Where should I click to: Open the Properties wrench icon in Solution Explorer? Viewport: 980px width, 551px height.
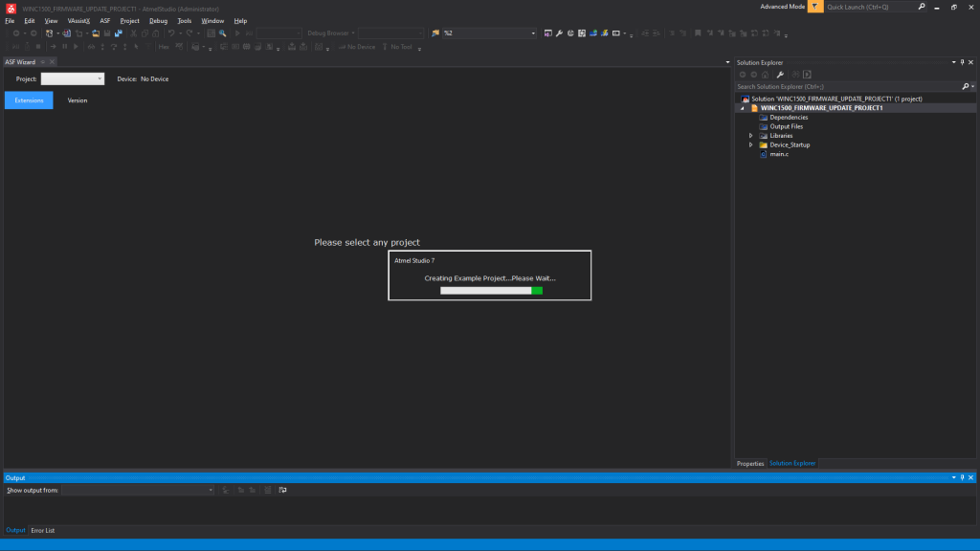(x=780, y=75)
